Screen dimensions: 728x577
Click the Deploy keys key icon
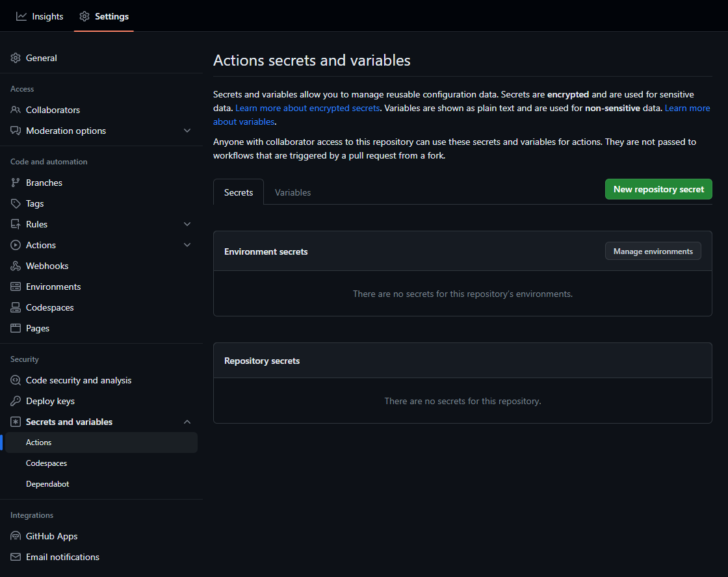[16, 401]
